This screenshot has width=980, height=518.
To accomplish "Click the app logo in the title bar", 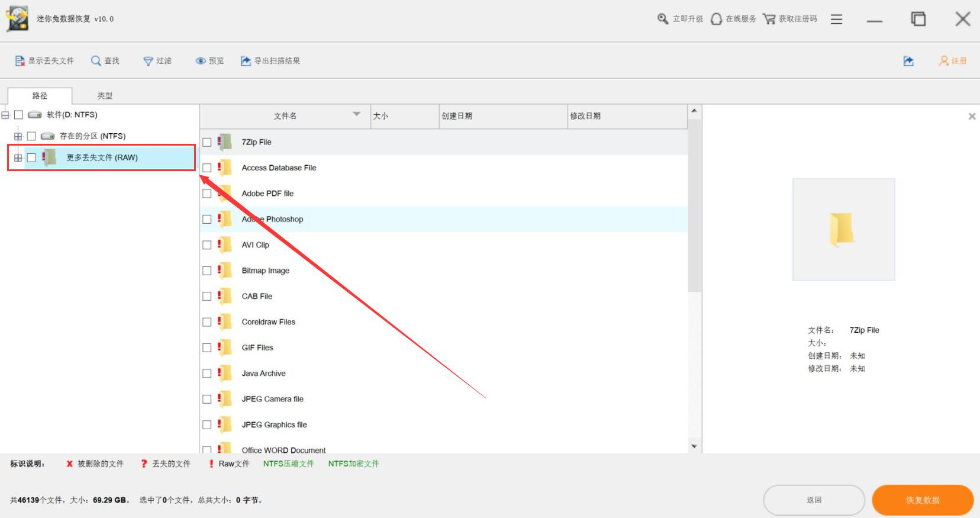I will (17, 19).
